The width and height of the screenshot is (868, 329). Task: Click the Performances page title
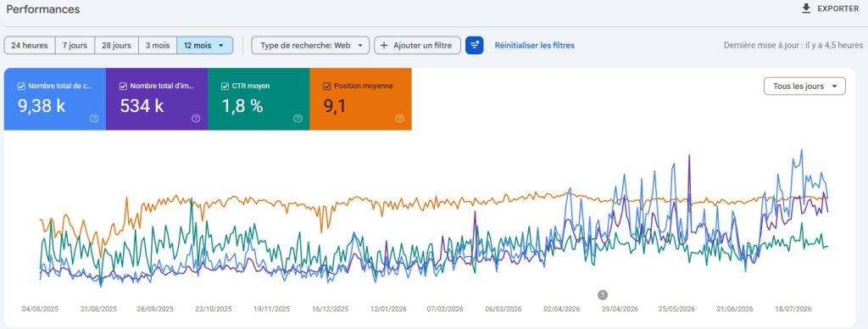point(43,9)
